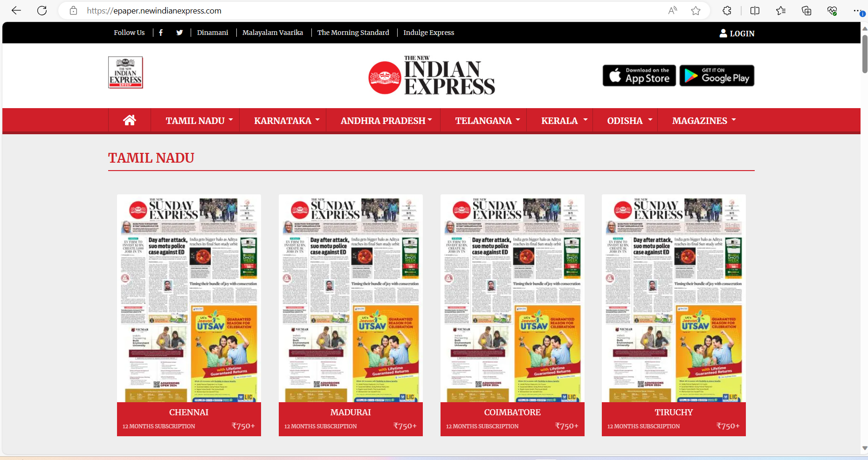The height and width of the screenshot is (460, 868).
Task: Add this page to favorites with the star icon
Action: [696, 11]
